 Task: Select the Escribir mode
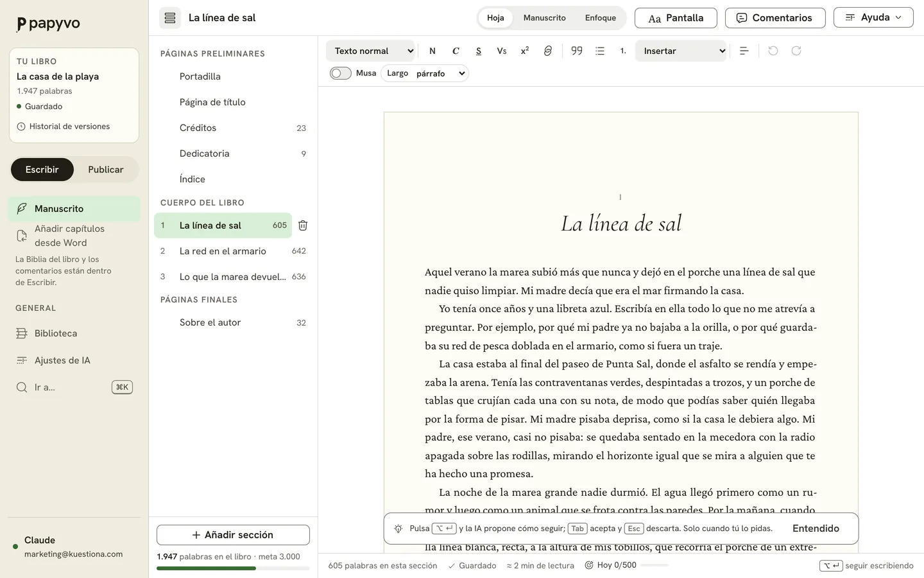[42, 170]
